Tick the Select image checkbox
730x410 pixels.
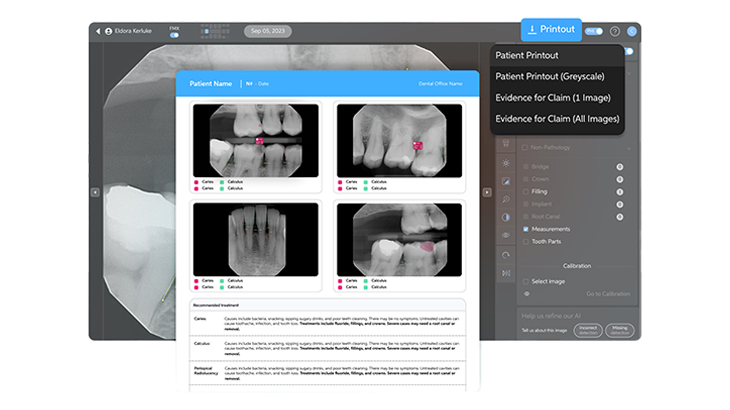point(526,282)
